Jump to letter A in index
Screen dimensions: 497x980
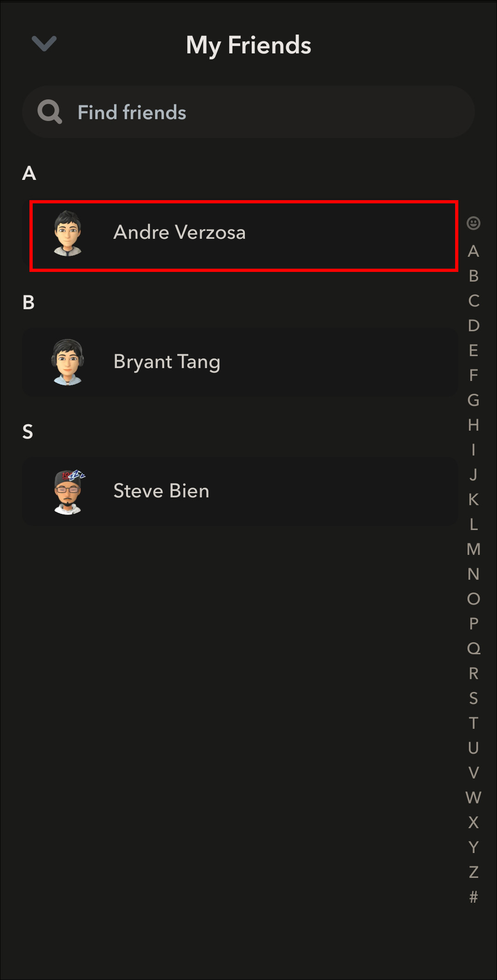[474, 251]
